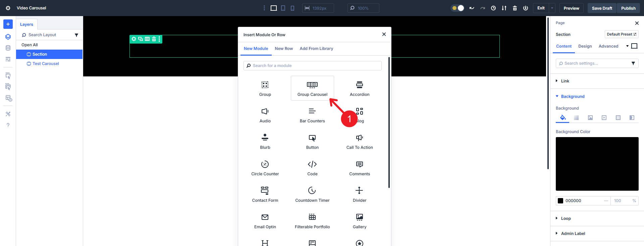Switch to background image type
The height and width of the screenshot is (246, 644).
(x=590, y=118)
